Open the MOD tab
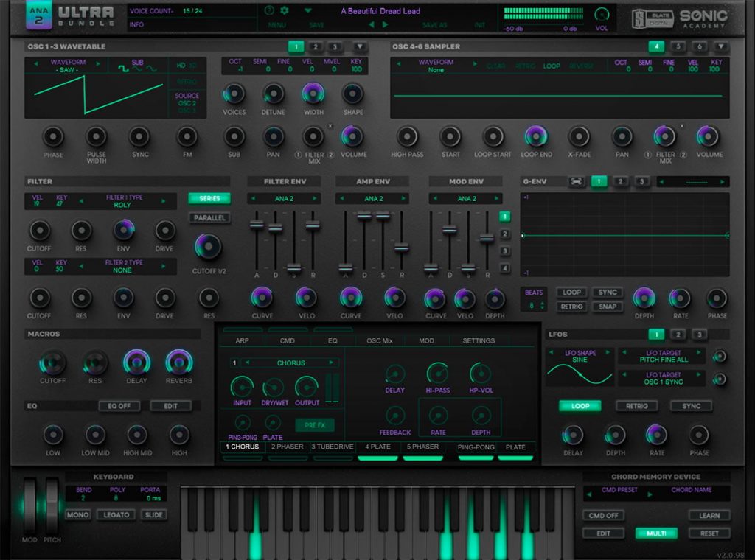The width and height of the screenshot is (755, 560). 426,340
